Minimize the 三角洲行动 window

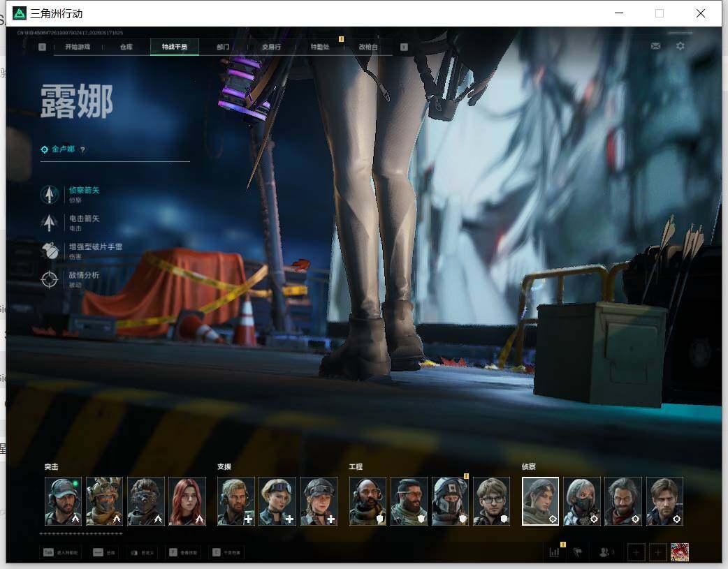point(619,13)
